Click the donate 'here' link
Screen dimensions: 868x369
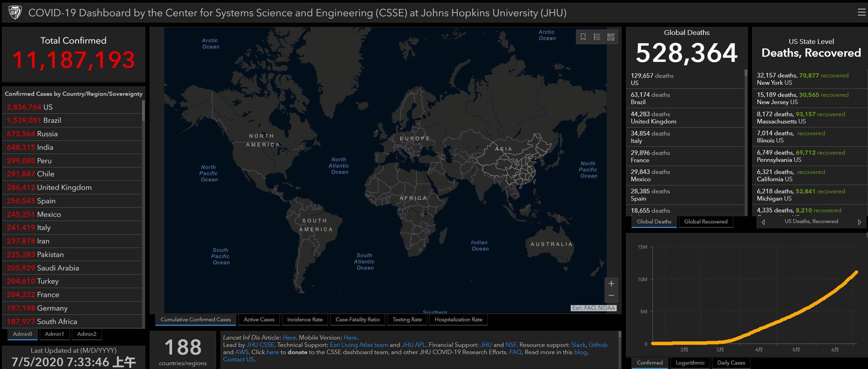tap(272, 352)
